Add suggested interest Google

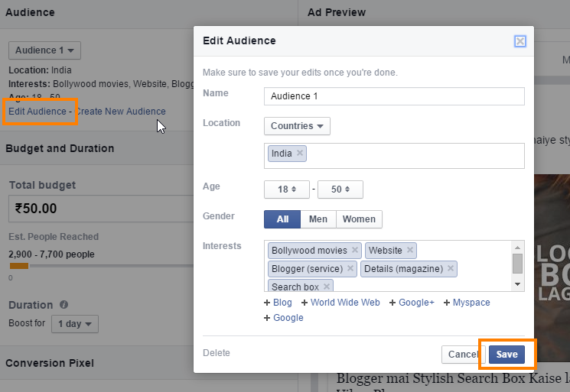pyautogui.click(x=284, y=318)
